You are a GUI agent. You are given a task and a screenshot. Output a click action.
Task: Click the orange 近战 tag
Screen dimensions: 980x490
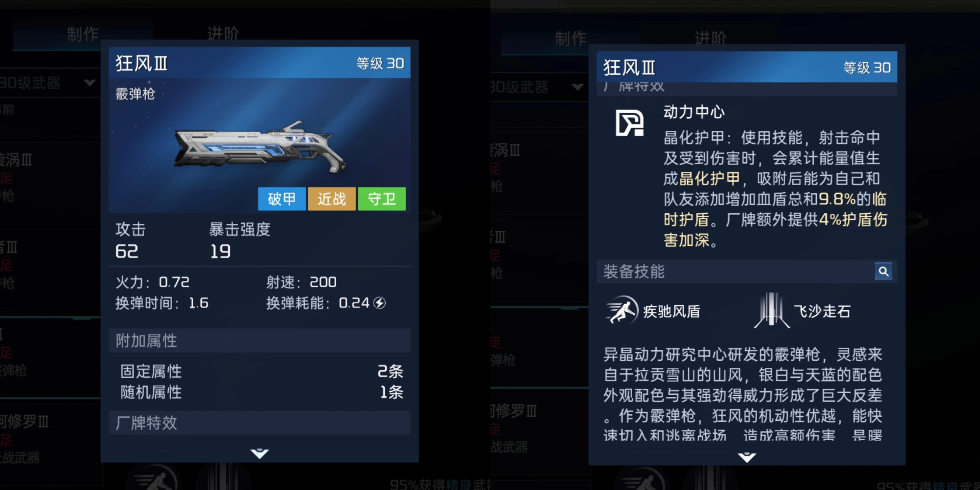coord(332,199)
